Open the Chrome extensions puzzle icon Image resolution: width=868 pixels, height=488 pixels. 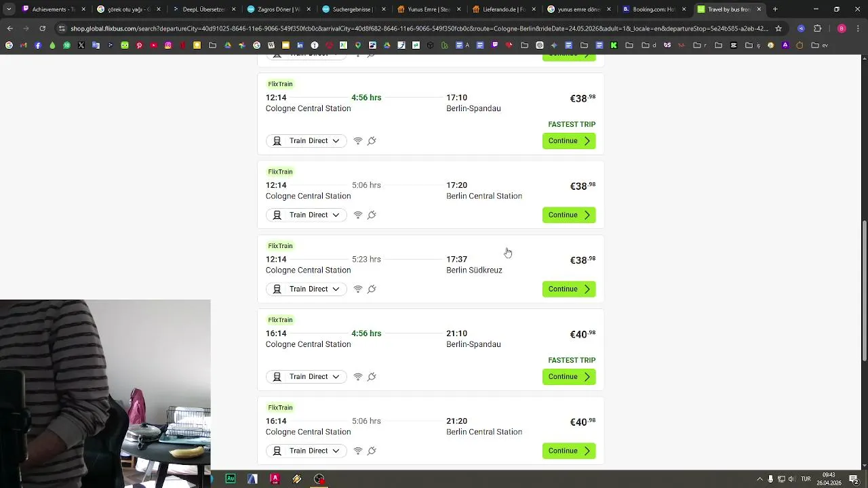click(817, 28)
